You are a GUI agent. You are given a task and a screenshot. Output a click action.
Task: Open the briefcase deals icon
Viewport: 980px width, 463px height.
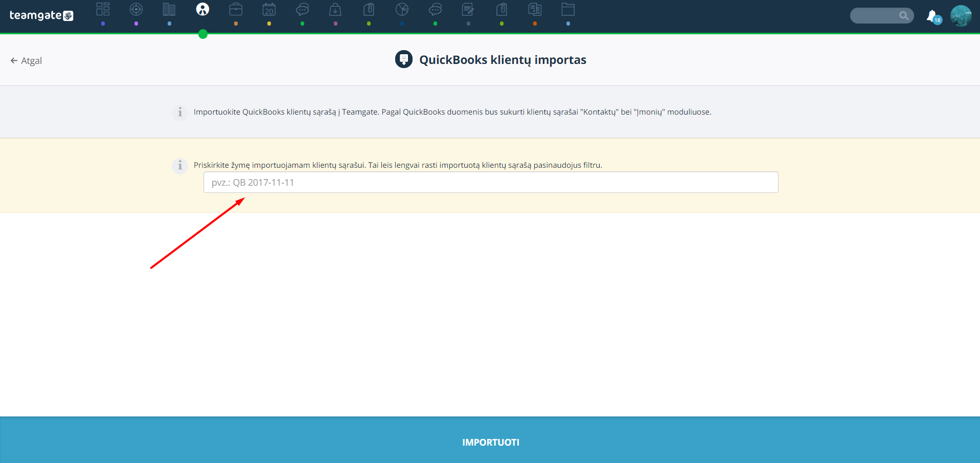coord(236,9)
